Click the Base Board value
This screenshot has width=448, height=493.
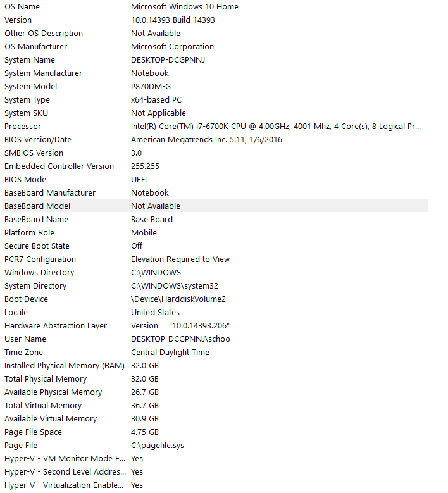(152, 219)
